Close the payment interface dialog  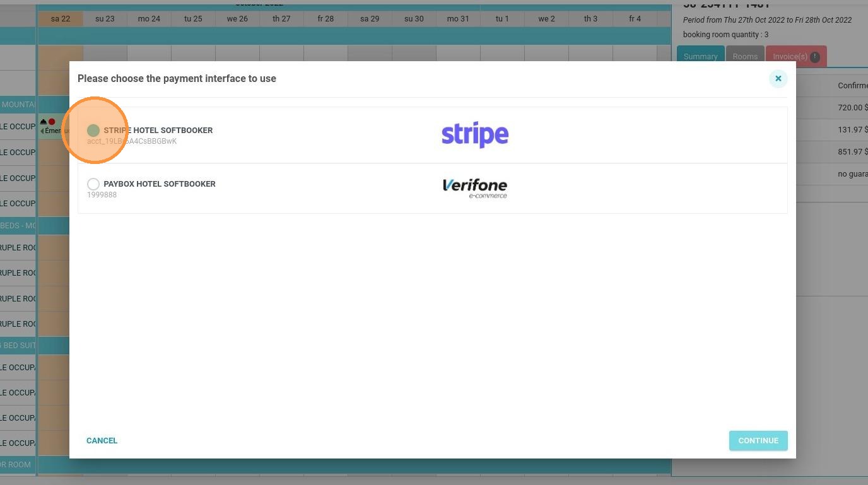point(778,79)
